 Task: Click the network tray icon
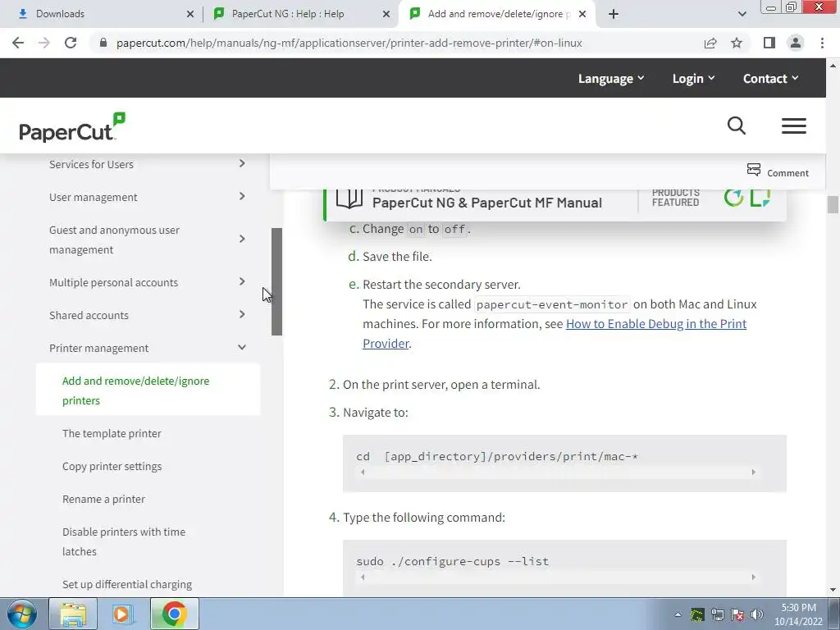[x=717, y=614]
